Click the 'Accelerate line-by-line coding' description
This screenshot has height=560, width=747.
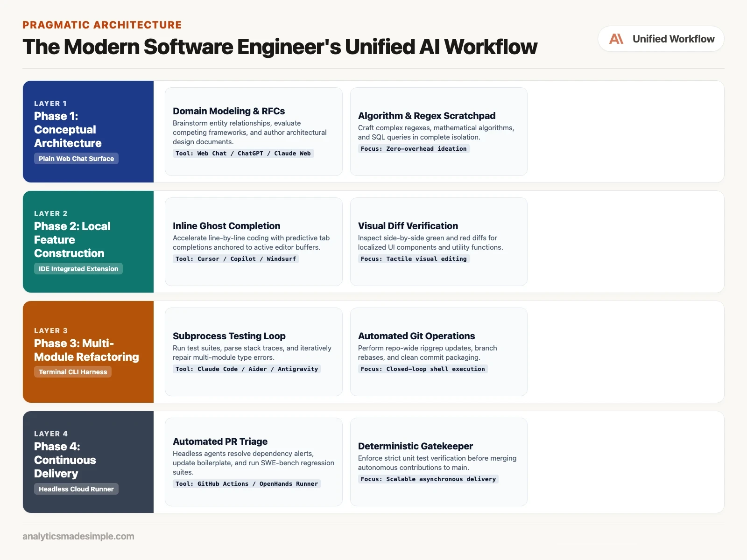pos(251,243)
